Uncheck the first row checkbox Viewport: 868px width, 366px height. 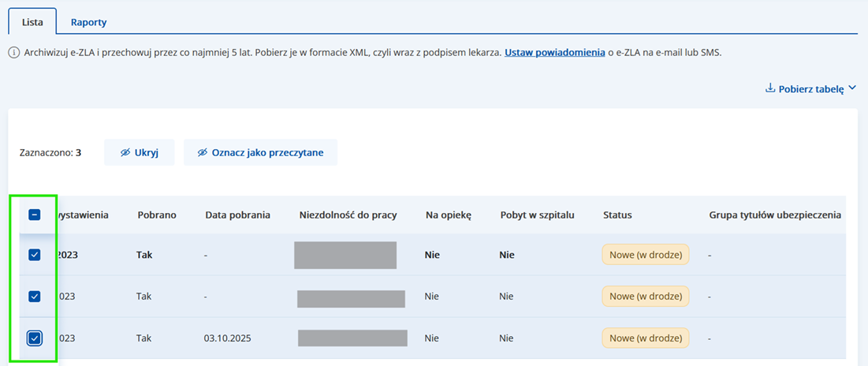[x=34, y=255]
